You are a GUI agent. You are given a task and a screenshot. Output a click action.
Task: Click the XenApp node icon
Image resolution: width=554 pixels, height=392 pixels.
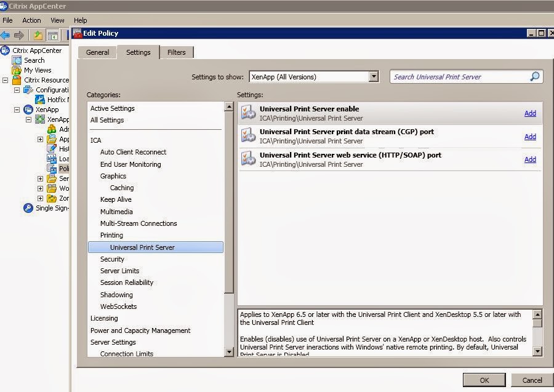click(28, 110)
